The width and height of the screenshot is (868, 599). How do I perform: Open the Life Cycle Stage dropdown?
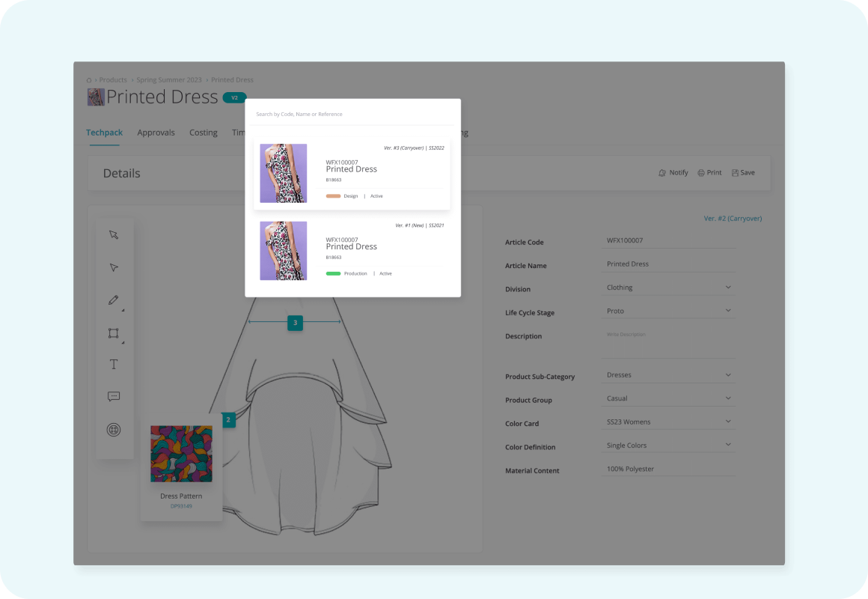pos(728,311)
